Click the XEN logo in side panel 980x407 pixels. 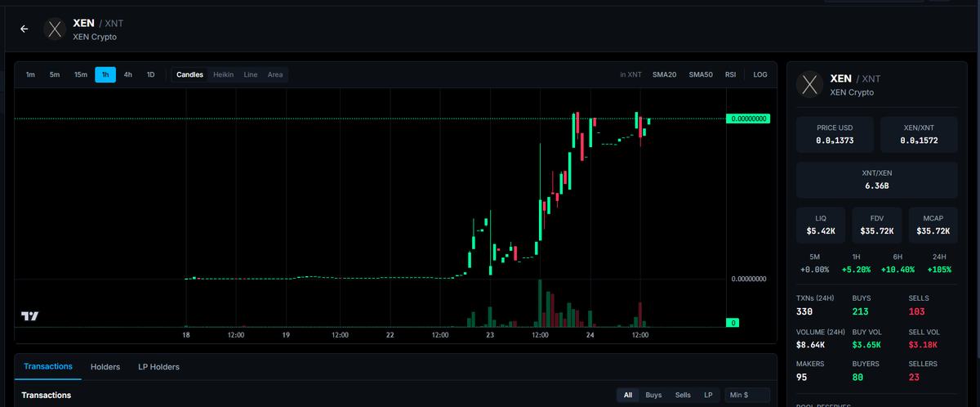[x=808, y=85]
